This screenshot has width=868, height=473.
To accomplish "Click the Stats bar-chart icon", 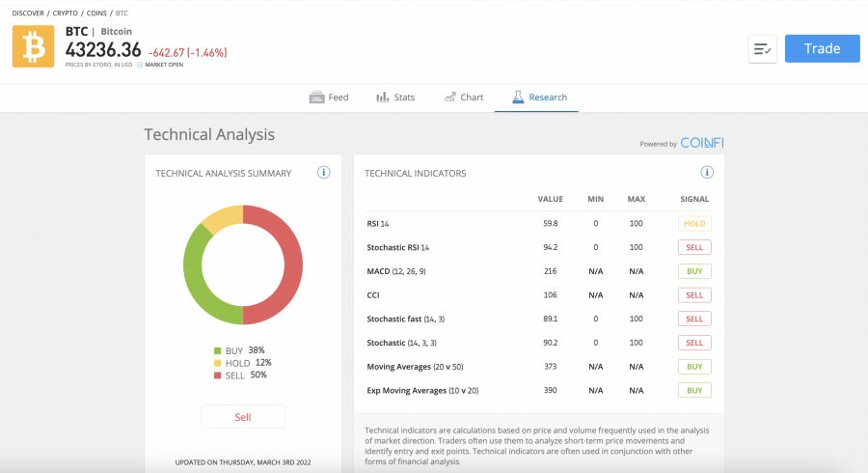I will 383,97.
